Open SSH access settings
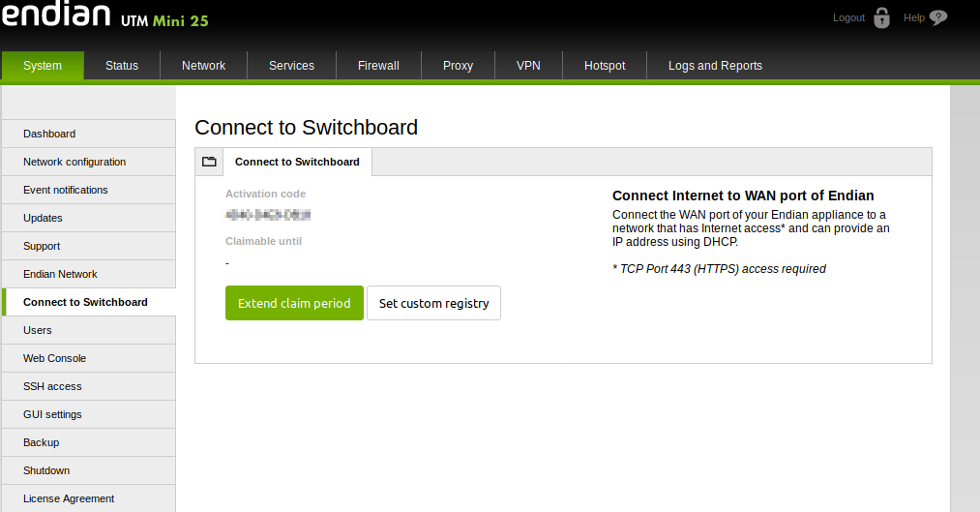 [x=52, y=386]
